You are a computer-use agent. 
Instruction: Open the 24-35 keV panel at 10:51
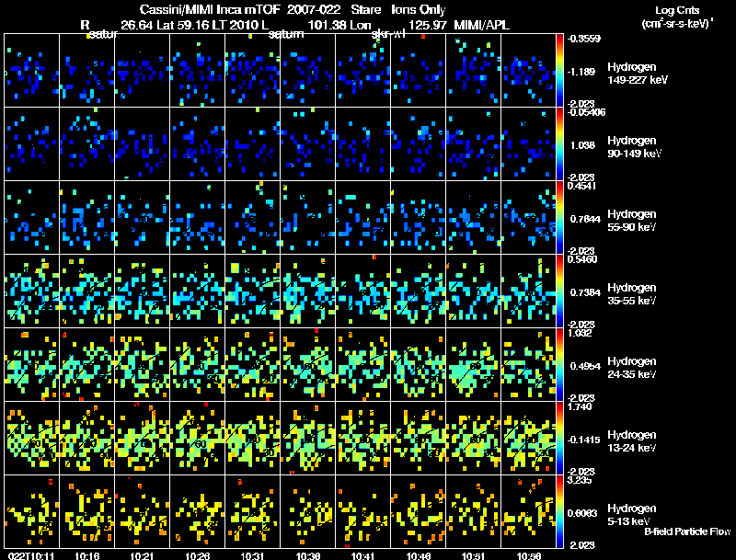point(474,364)
